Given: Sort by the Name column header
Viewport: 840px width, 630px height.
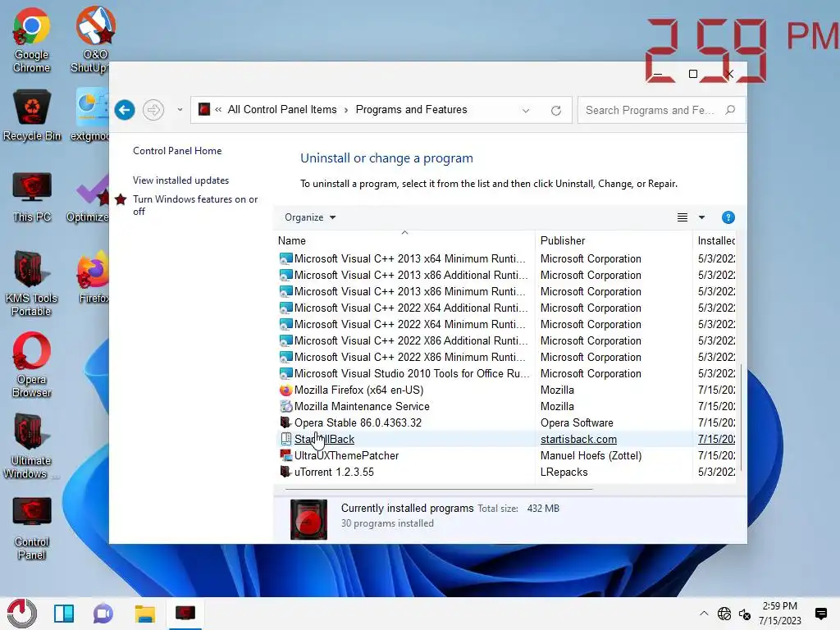Looking at the screenshot, I should [404, 240].
